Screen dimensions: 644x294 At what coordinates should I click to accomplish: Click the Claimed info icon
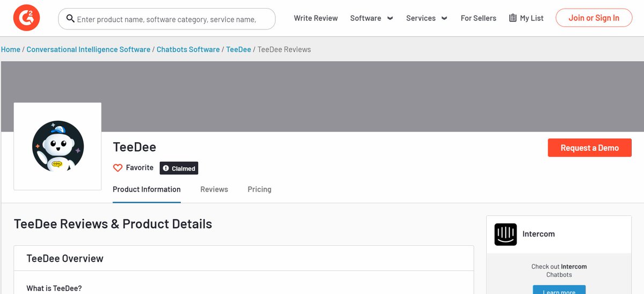(166, 168)
